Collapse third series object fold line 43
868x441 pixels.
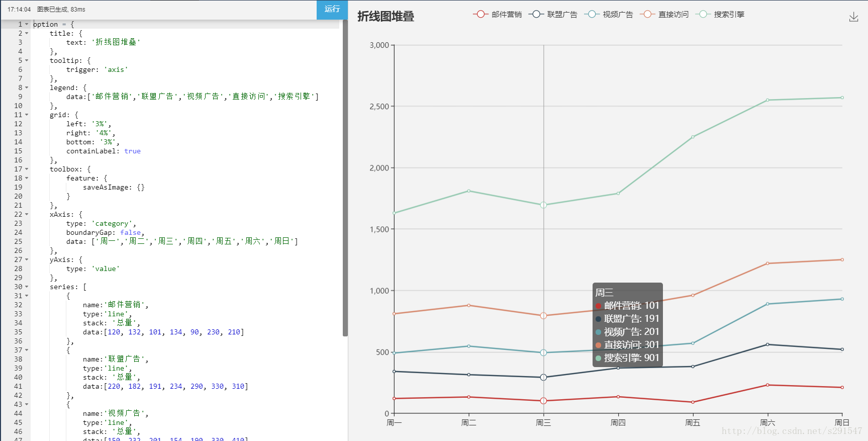tap(27, 404)
